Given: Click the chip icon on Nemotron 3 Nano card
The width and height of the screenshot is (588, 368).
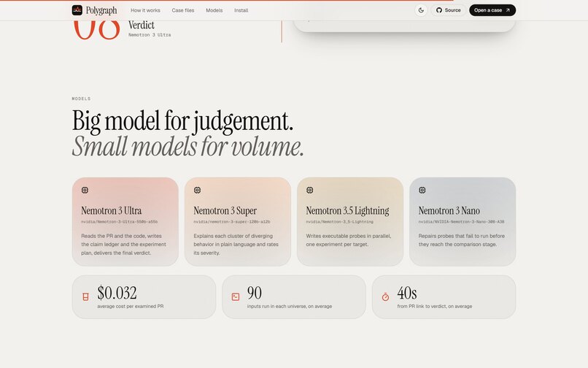Looking at the screenshot, I should (x=422, y=190).
